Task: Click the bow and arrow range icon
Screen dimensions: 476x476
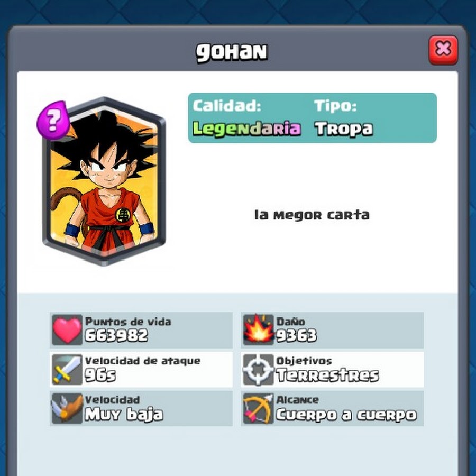Action: [258, 408]
